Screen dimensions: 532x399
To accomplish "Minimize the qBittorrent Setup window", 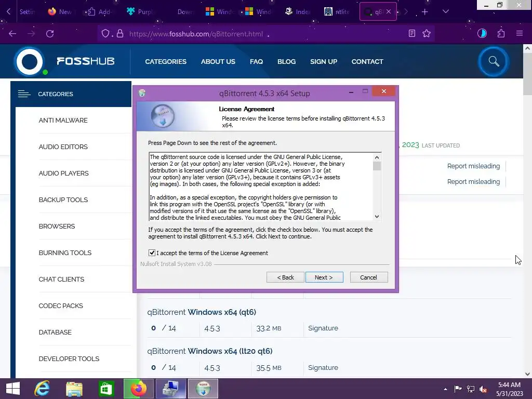I will [x=351, y=91].
